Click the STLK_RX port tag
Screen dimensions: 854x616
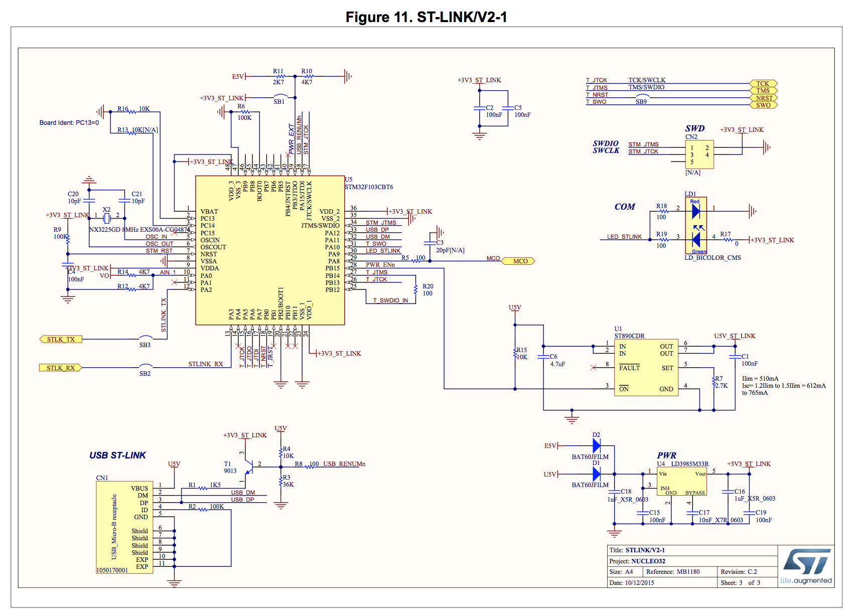pyautogui.click(x=61, y=368)
